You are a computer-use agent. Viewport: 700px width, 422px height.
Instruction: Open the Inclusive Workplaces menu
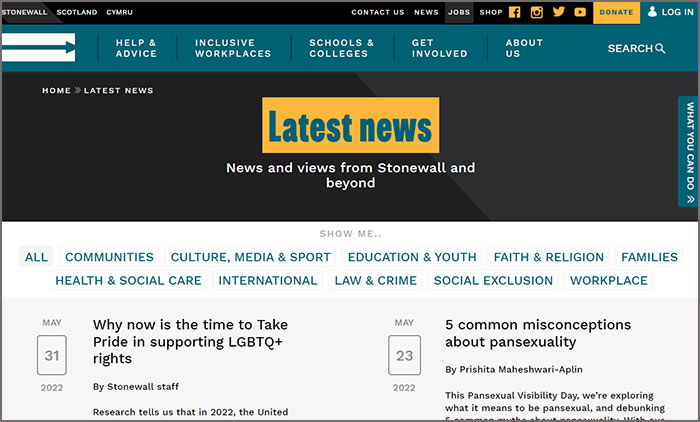tap(233, 48)
